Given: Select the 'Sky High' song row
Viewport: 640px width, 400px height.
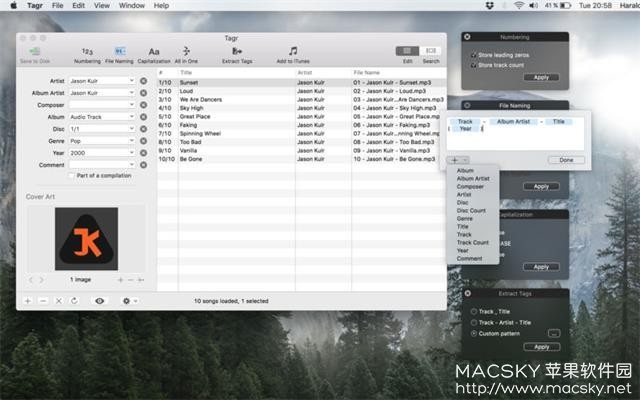Looking at the screenshot, I should point(301,108).
